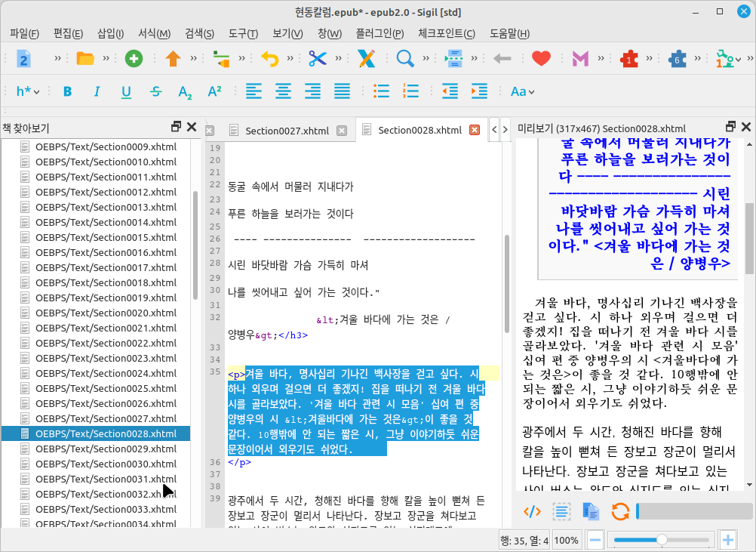Open the 검색 menu
The width and height of the screenshot is (756, 552).
point(200,33)
